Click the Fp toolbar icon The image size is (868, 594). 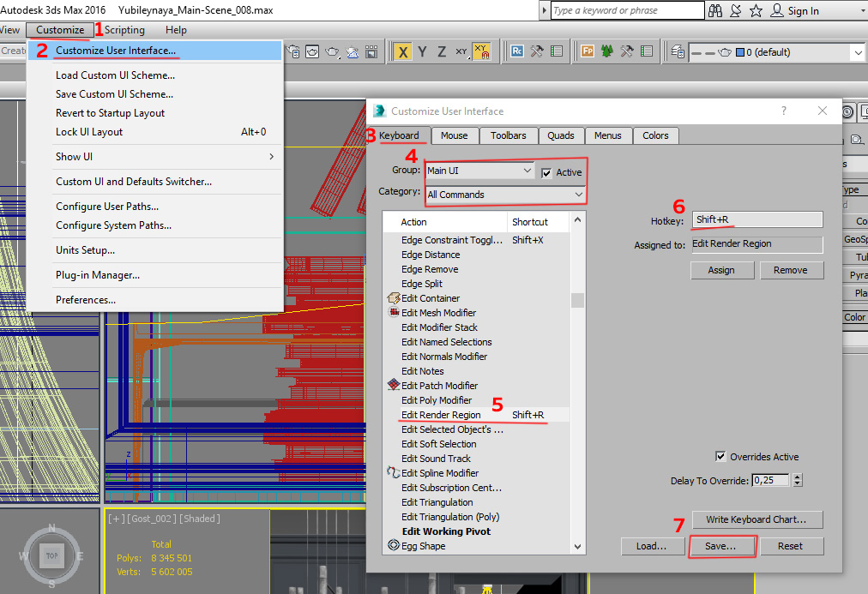(588, 51)
